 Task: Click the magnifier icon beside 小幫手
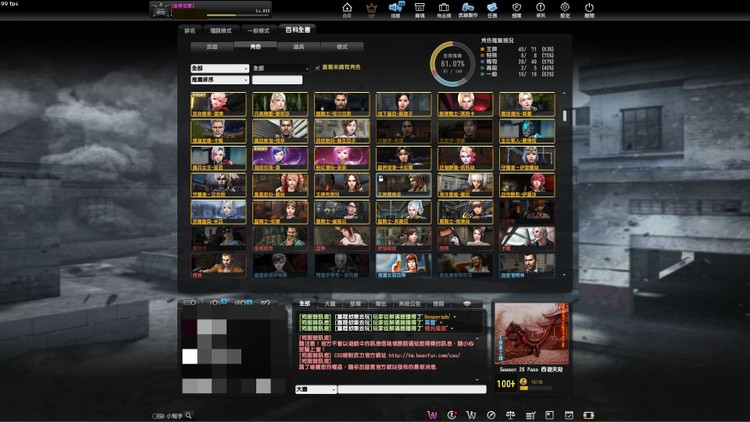pos(188,415)
